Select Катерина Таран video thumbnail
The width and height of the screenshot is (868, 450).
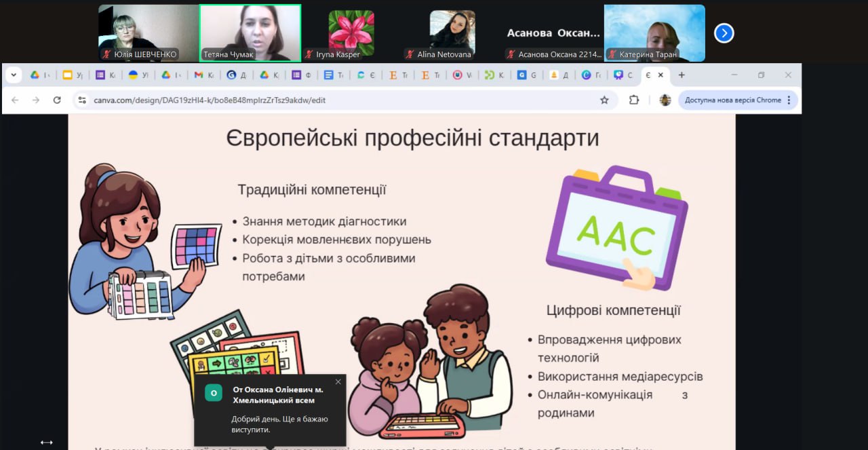point(654,33)
